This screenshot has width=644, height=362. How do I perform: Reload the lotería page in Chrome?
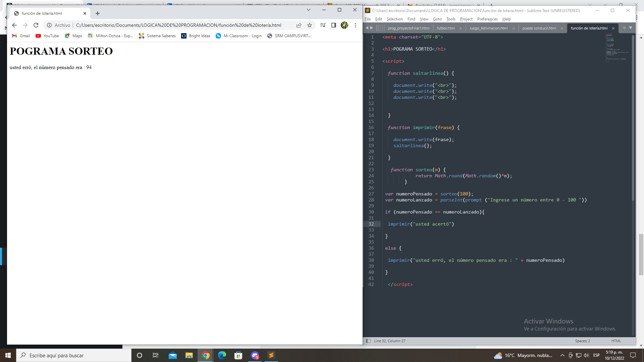click(36, 25)
